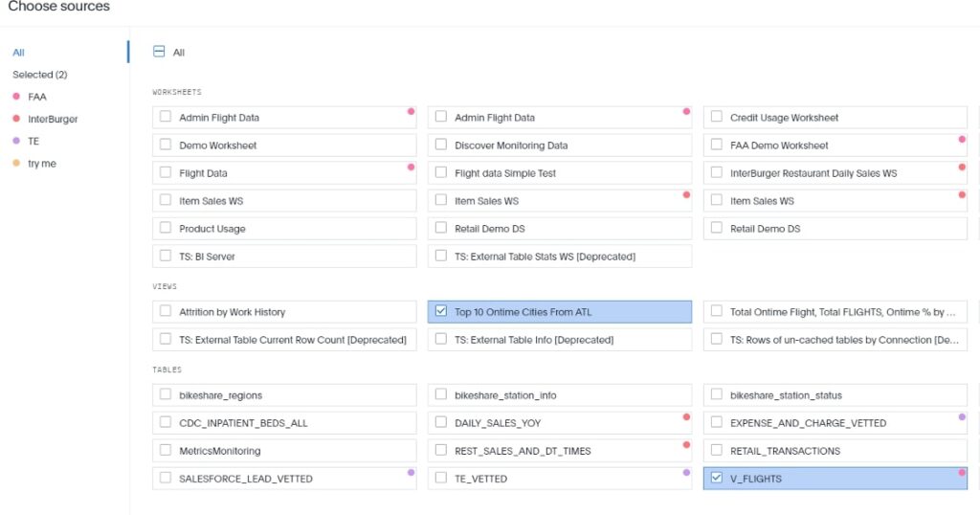Click the red tag dot on DAILY_SALES_YOY
Image resolution: width=980 pixels, height=515 pixels.
point(686,417)
